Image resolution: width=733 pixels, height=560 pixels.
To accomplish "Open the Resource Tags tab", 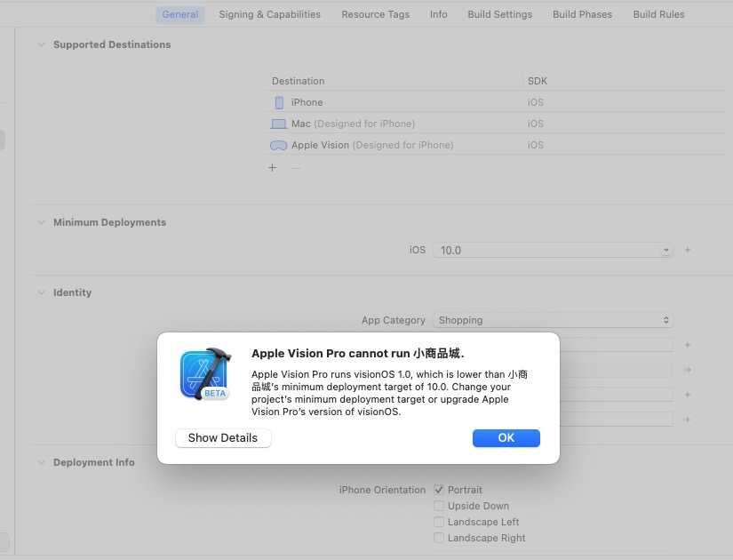I will [375, 14].
